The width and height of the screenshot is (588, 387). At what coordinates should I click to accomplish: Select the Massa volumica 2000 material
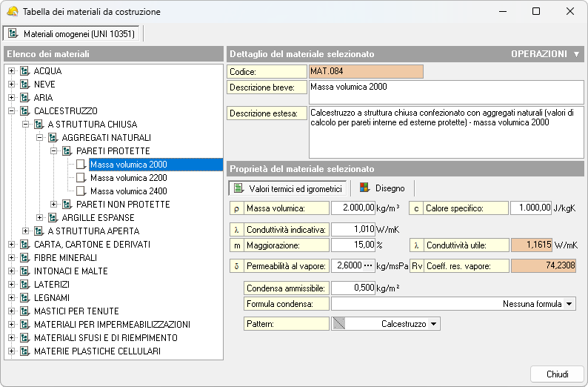(x=128, y=165)
